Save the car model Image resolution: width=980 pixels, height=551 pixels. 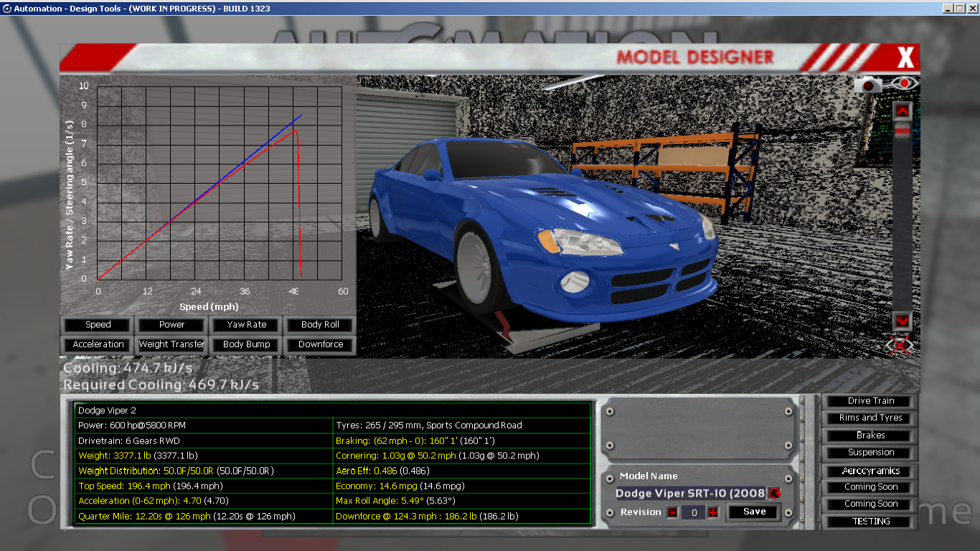(x=754, y=512)
